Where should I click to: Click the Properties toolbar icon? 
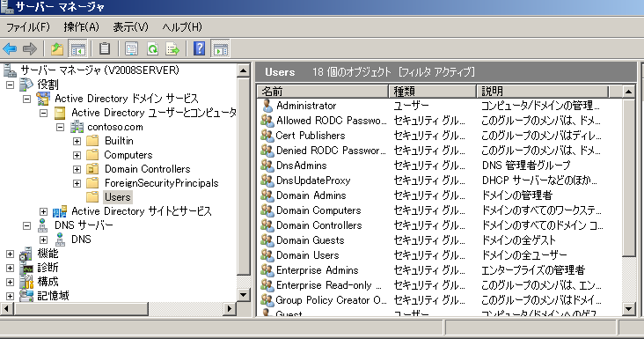pyautogui.click(x=131, y=49)
